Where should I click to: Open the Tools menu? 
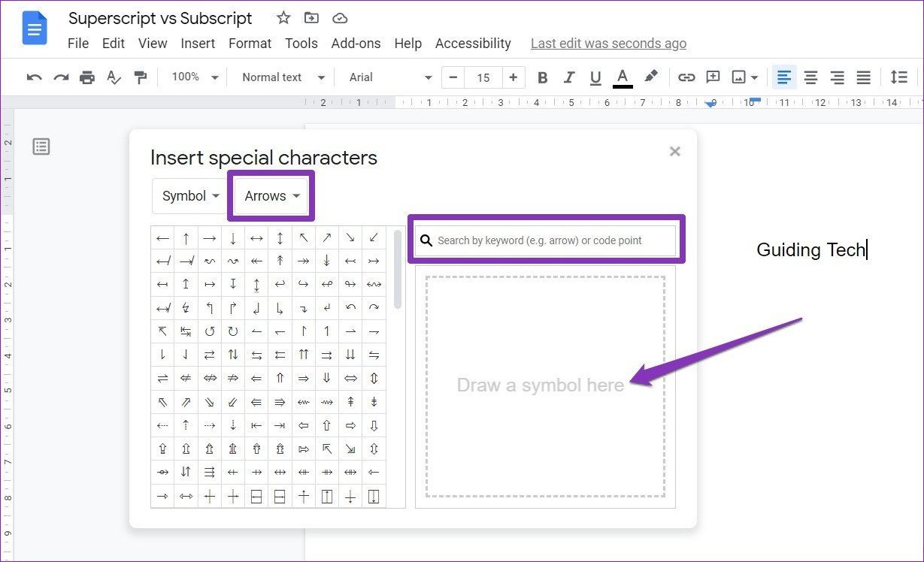[301, 44]
